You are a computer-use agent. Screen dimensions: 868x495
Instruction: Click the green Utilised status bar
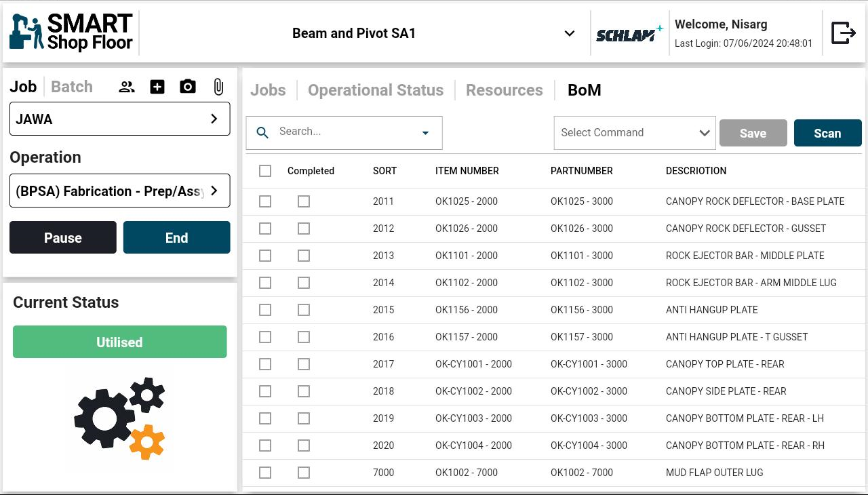tap(119, 342)
